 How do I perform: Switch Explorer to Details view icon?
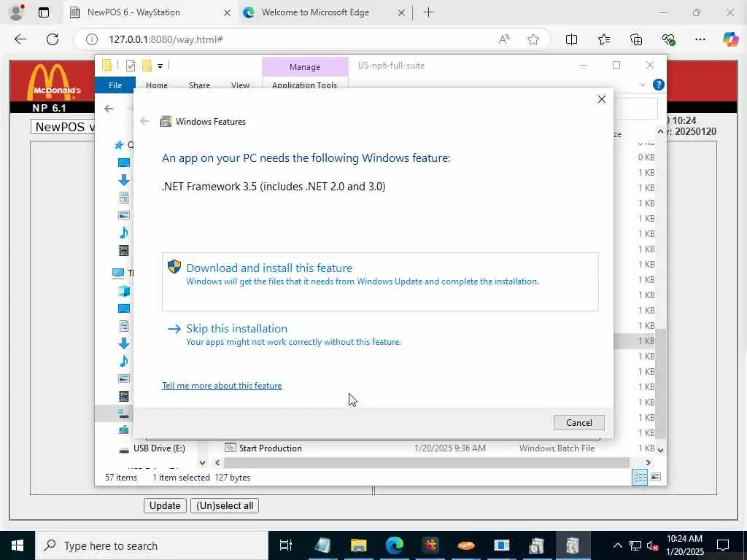639,477
